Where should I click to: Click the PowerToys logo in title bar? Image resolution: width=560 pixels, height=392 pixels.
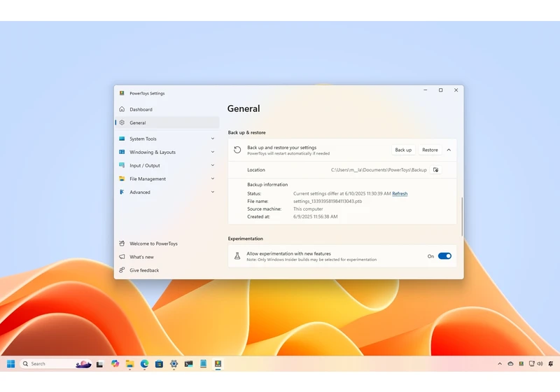[122, 93]
